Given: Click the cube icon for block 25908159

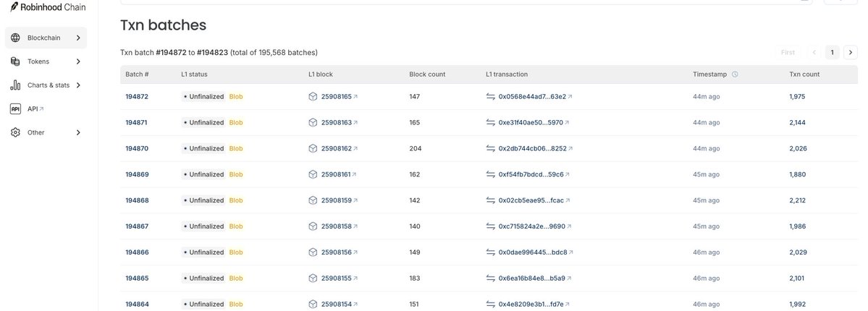Looking at the screenshot, I should [x=313, y=200].
